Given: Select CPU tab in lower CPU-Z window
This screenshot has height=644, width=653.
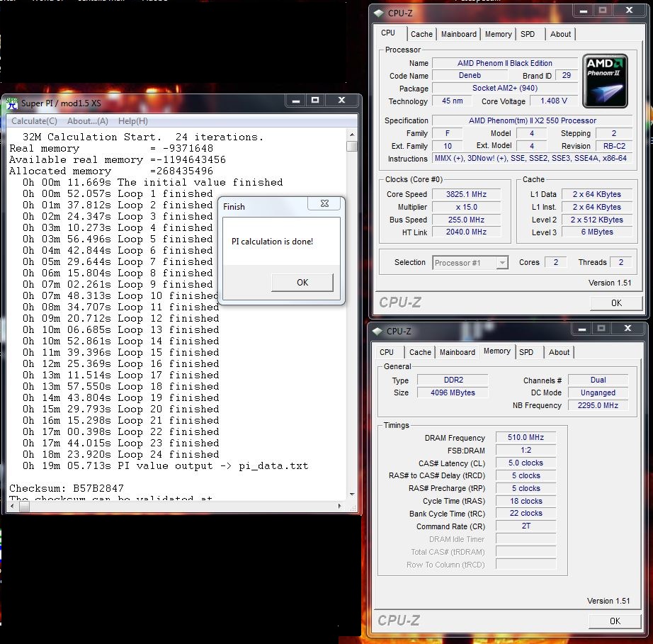Looking at the screenshot, I should [387, 352].
